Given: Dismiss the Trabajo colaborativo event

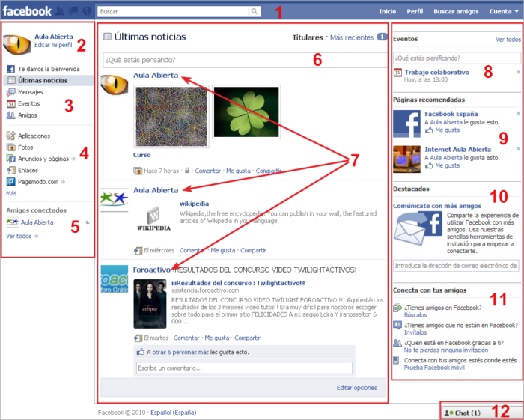Looking at the screenshot, I should coord(518,72).
